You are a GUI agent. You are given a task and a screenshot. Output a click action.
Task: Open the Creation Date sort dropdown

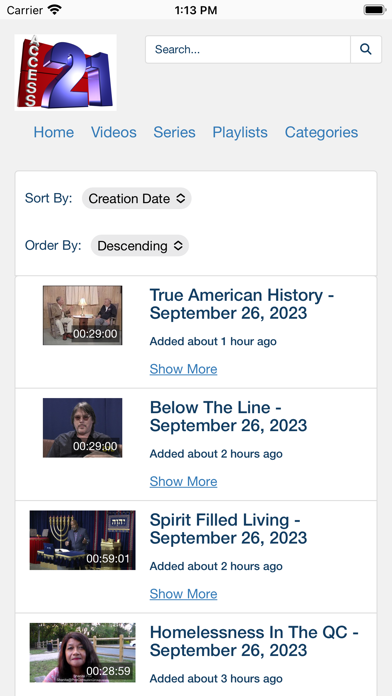(x=137, y=198)
